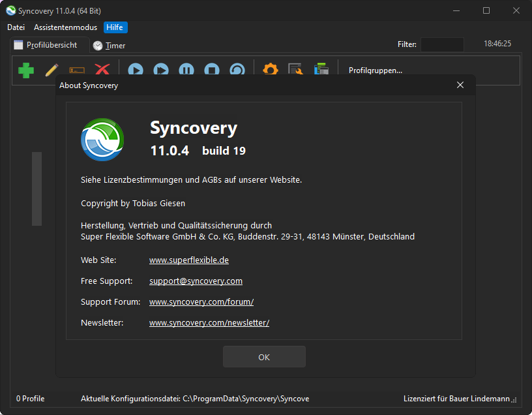Open Profilgruppen... in the toolbar

click(376, 70)
